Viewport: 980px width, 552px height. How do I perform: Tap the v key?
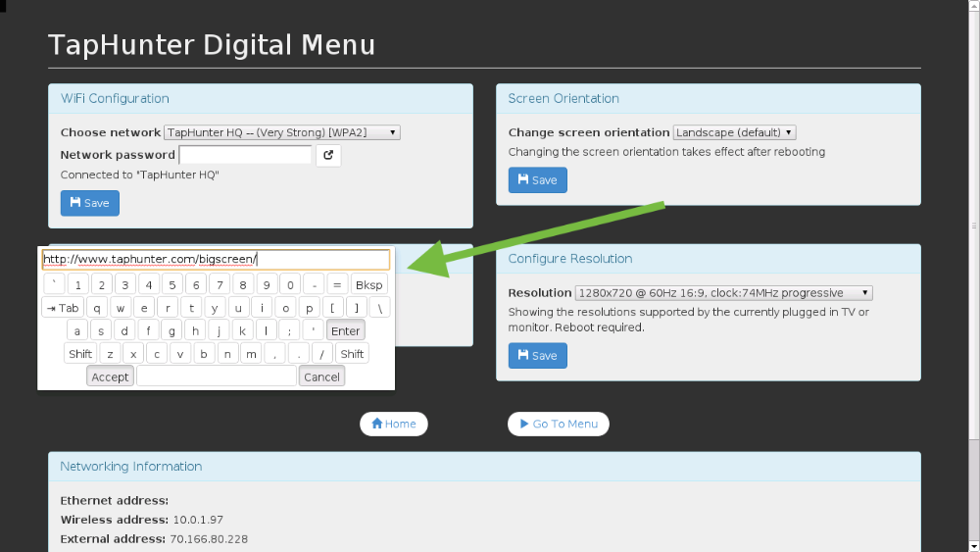(x=180, y=354)
